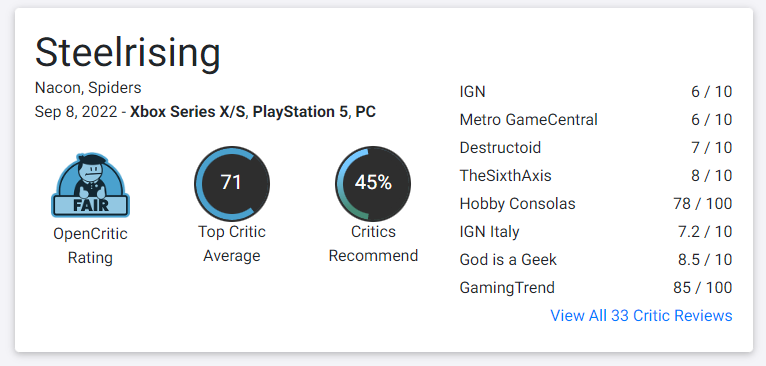This screenshot has width=766, height=366.
Task: Open the Steelrising game title
Action: coord(128,53)
